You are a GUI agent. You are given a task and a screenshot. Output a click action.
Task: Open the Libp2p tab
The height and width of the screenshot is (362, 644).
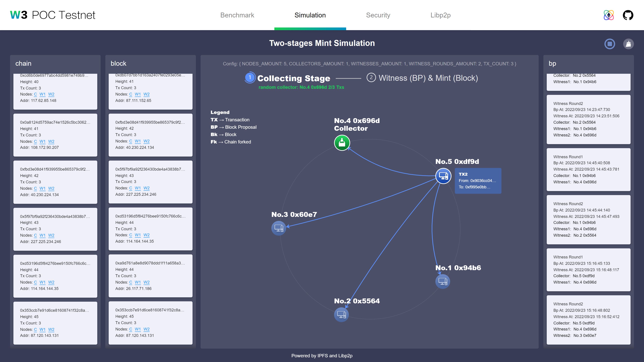[x=441, y=15]
